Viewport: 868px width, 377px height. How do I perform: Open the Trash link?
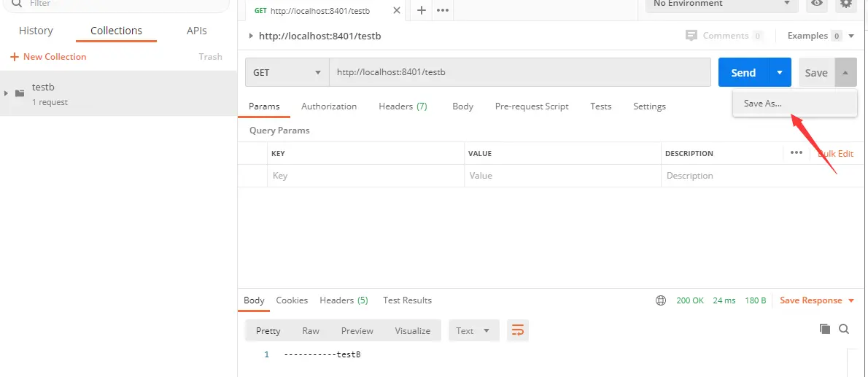coord(210,56)
